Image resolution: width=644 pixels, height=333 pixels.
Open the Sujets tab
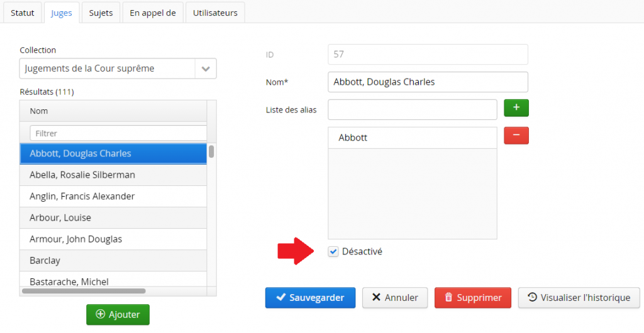click(101, 13)
